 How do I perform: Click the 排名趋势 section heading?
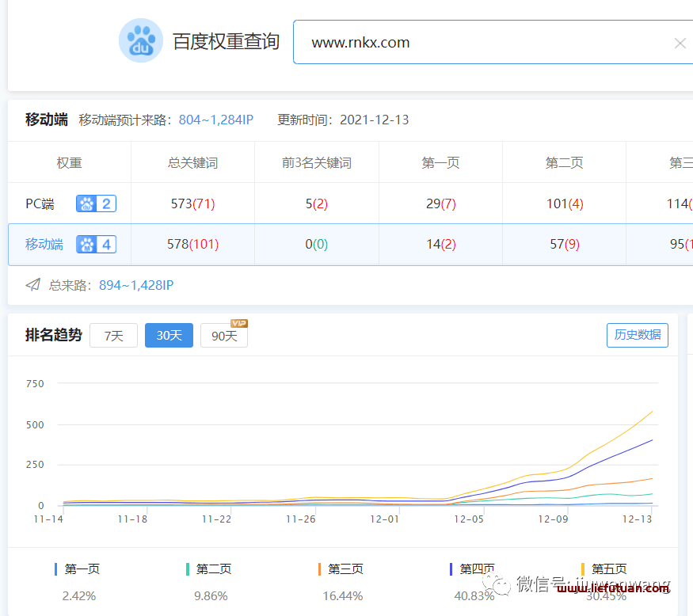(x=54, y=335)
